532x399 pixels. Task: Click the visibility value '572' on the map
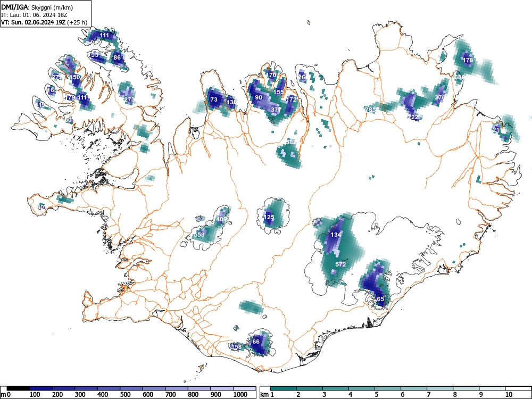tap(340, 264)
